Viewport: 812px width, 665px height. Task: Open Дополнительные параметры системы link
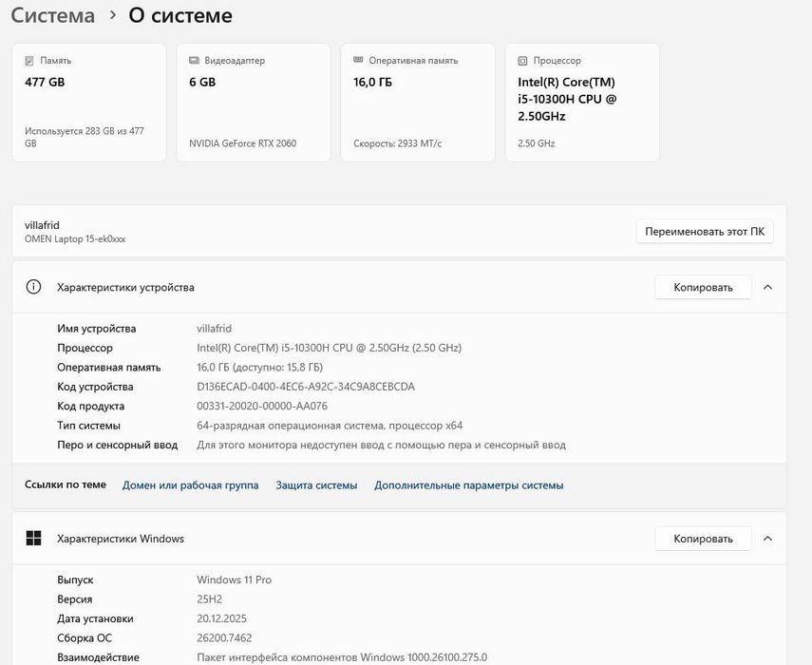(469, 485)
